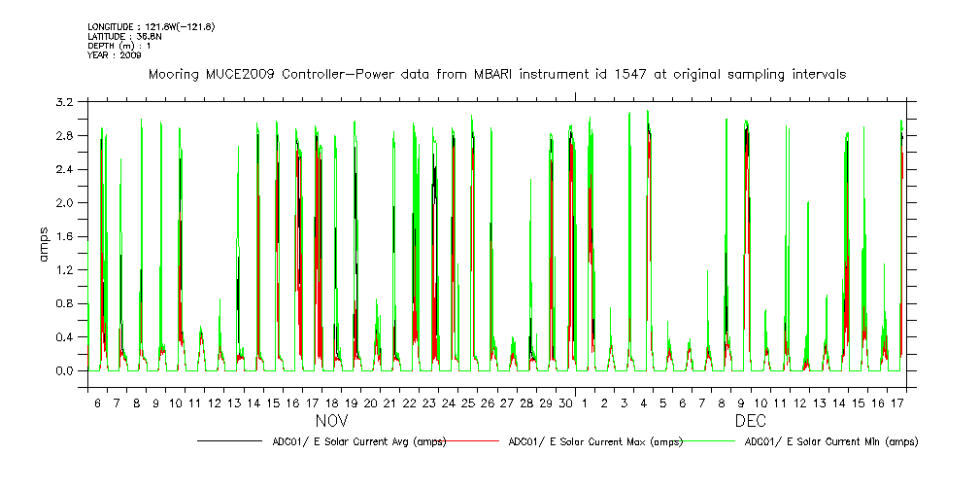This screenshot has width=980, height=490.
Task: Select the DEPTH (m) header line
Action: (x=120, y=46)
